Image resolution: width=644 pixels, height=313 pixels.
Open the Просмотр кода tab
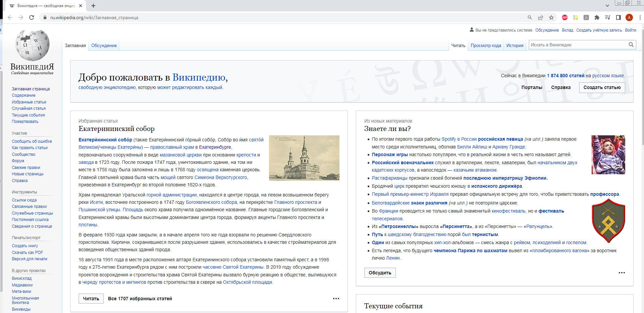pos(486,45)
